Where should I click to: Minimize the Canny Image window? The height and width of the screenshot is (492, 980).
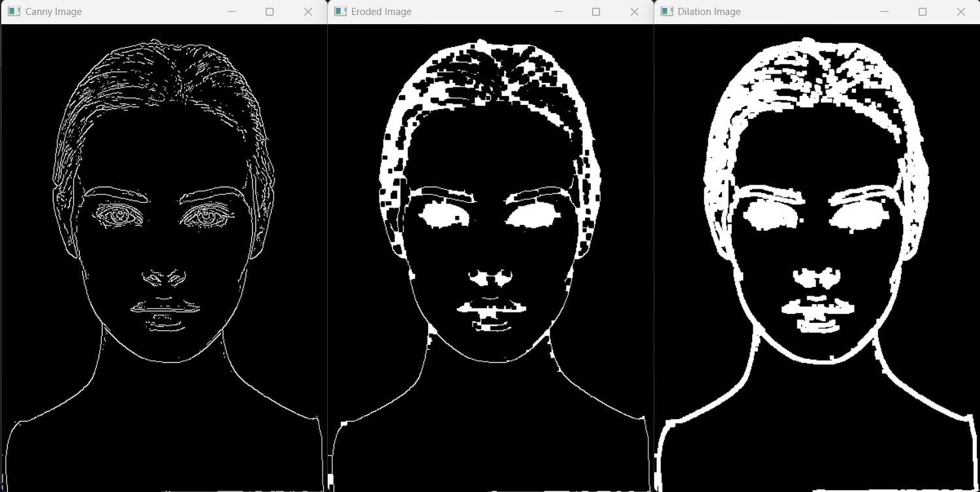pos(231,12)
